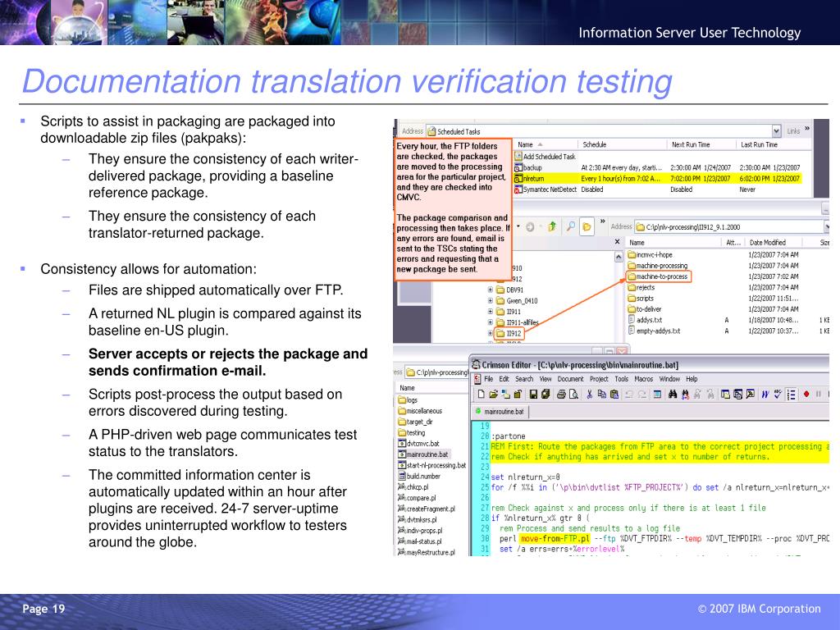
Task: Select dvtcmvc.bat file
Action: point(419,444)
